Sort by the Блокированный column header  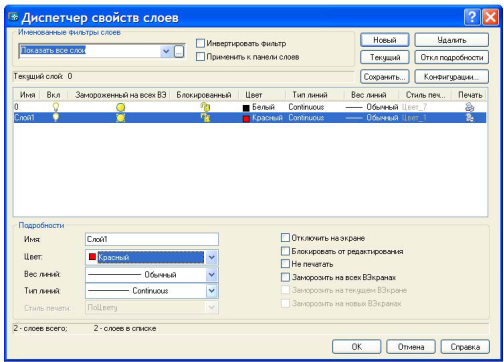204,95
